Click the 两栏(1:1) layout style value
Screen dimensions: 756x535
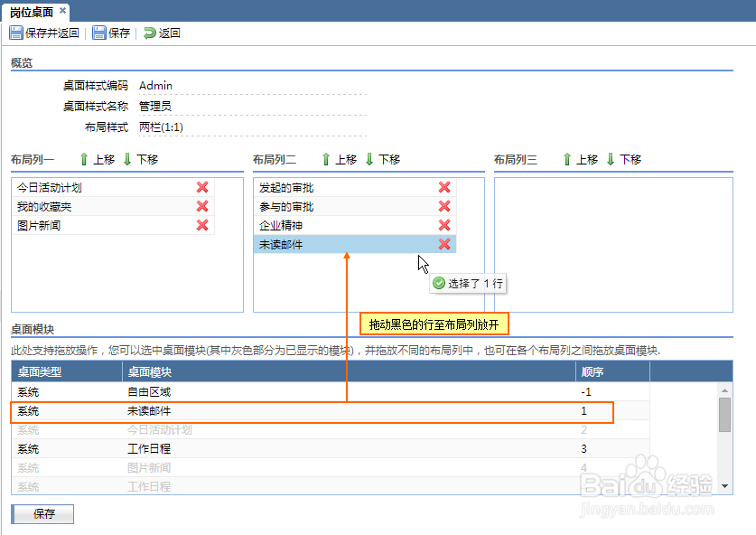tap(161, 127)
